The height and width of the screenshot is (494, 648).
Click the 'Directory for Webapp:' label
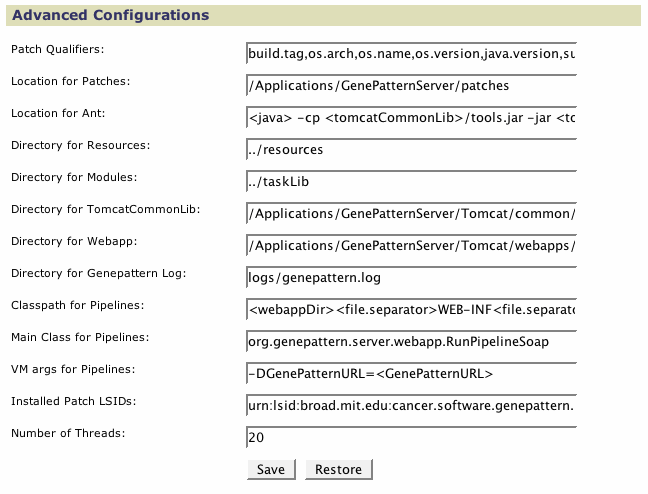[x=74, y=241]
